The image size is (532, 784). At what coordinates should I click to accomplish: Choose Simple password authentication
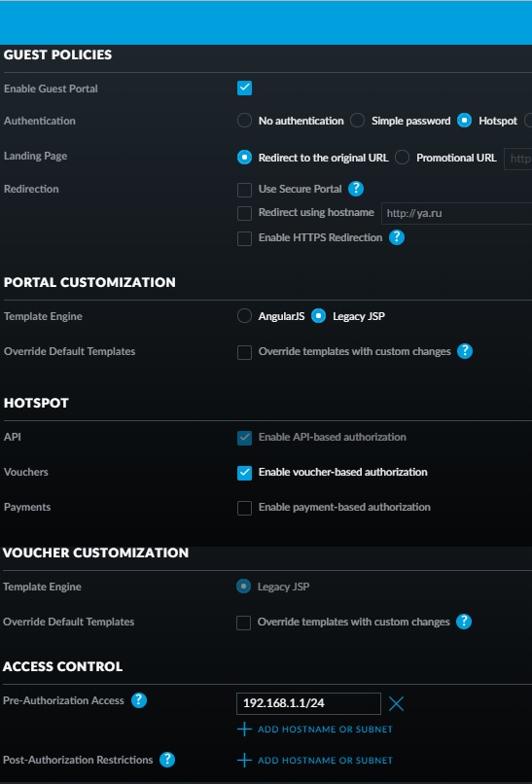(357, 121)
